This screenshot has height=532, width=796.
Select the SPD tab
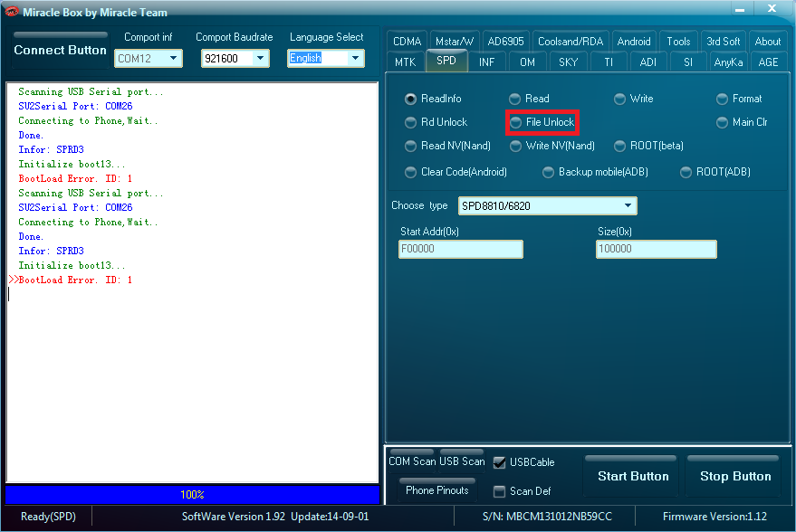(446, 61)
